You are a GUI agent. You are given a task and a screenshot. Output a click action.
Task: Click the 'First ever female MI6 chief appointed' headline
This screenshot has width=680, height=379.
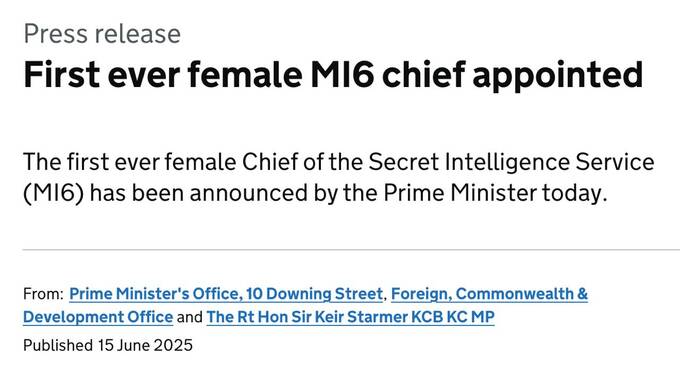pyautogui.click(x=333, y=75)
